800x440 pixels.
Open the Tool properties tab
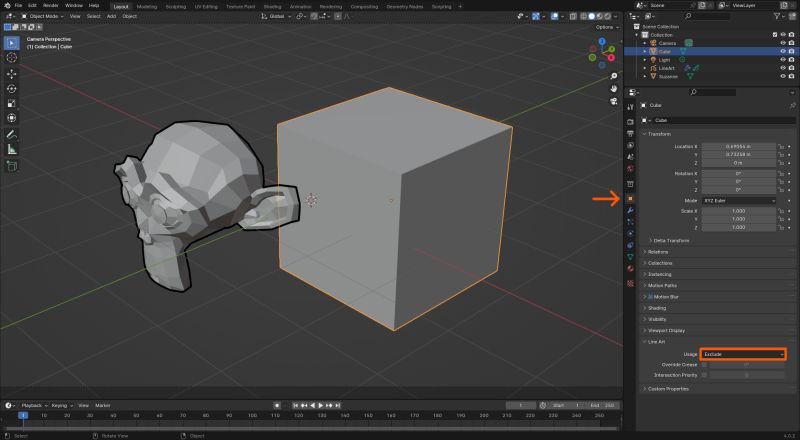point(630,107)
